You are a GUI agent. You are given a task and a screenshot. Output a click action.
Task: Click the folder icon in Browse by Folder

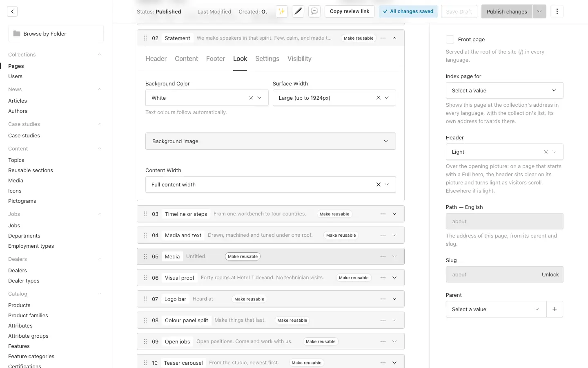coord(17,34)
